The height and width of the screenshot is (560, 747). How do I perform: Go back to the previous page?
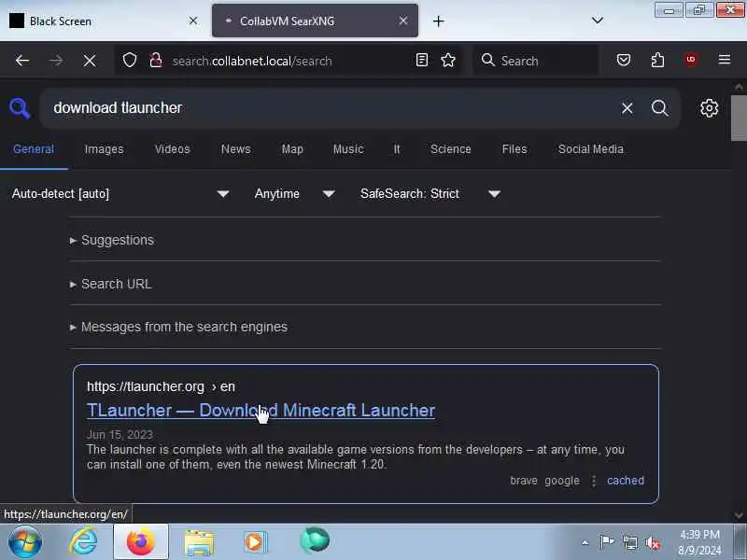(22, 61)
